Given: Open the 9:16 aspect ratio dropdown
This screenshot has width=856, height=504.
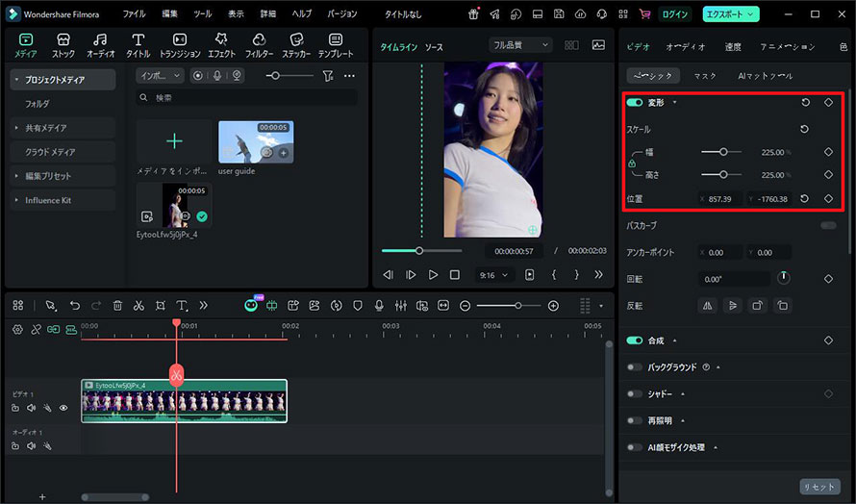Looking at the screenshot, I should coord(493,275).
